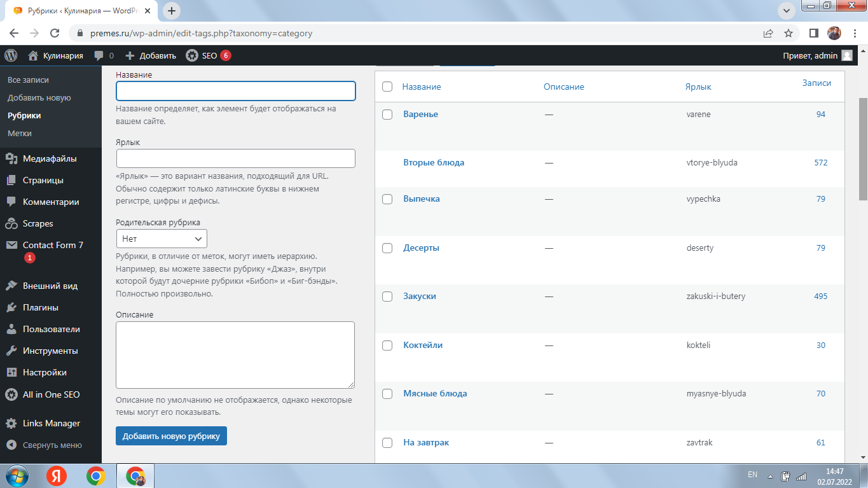Show hidden tray icons arrow
868x488 pixels.
(x=770, y=476)
